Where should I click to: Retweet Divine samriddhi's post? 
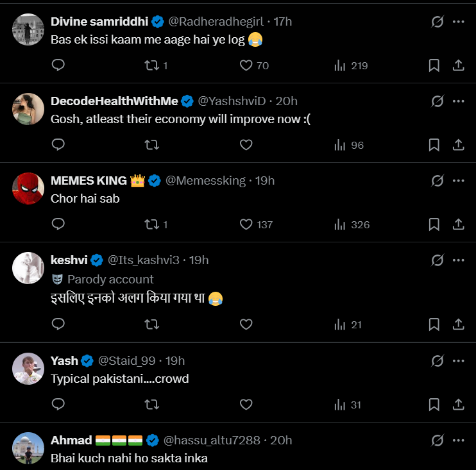(x=152, y=65)
